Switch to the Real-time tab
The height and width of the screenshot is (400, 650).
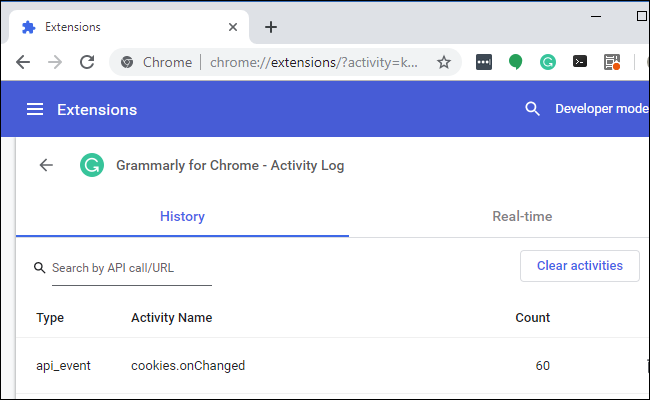pos(521,216)
